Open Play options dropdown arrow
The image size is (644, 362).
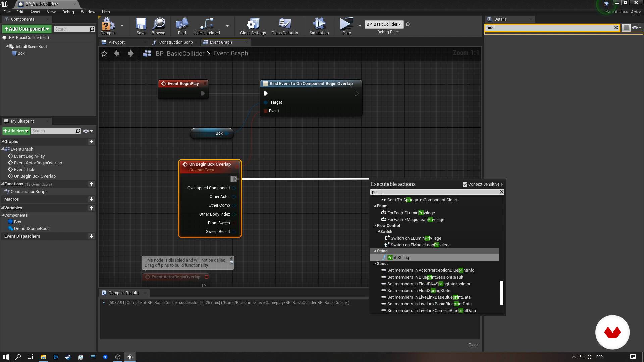[360, 26]
